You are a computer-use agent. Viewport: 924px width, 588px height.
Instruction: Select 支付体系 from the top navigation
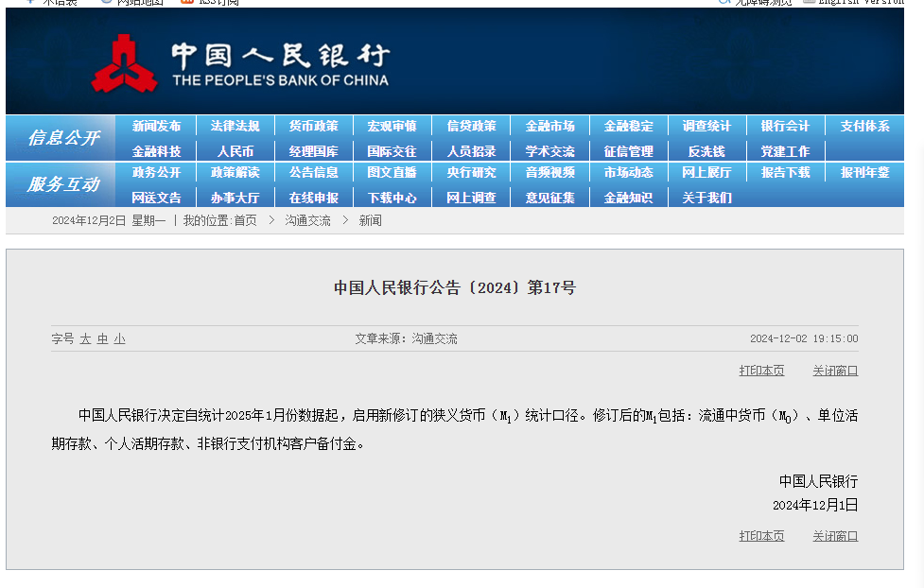864,127
